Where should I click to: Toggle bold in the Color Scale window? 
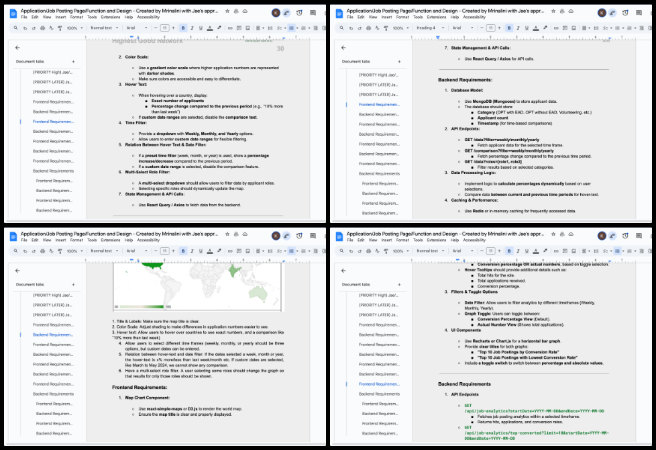[183, 28]
